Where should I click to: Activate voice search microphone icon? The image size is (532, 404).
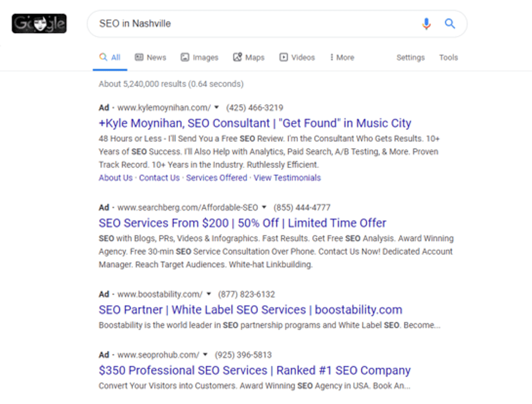426,24
